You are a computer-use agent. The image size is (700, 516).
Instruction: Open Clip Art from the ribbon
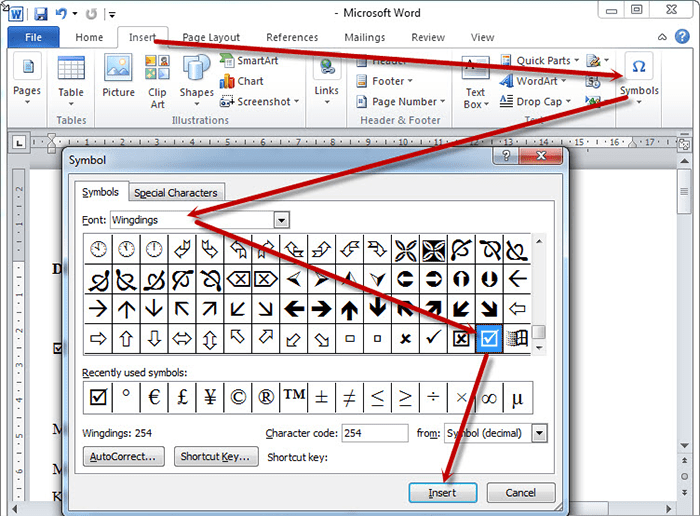(157, 82)
